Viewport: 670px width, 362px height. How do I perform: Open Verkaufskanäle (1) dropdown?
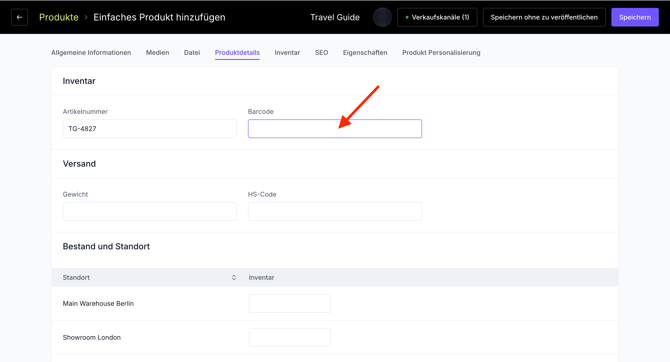(437, 18)
